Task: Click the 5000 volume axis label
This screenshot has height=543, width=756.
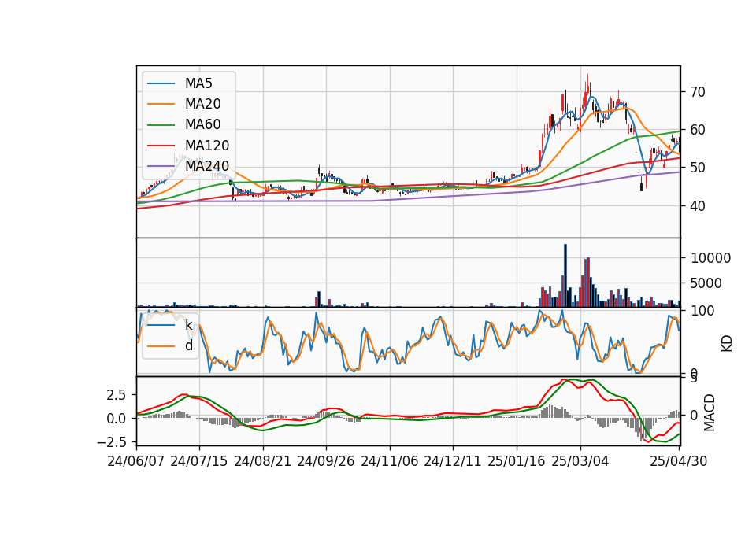Action: [706, 283]
